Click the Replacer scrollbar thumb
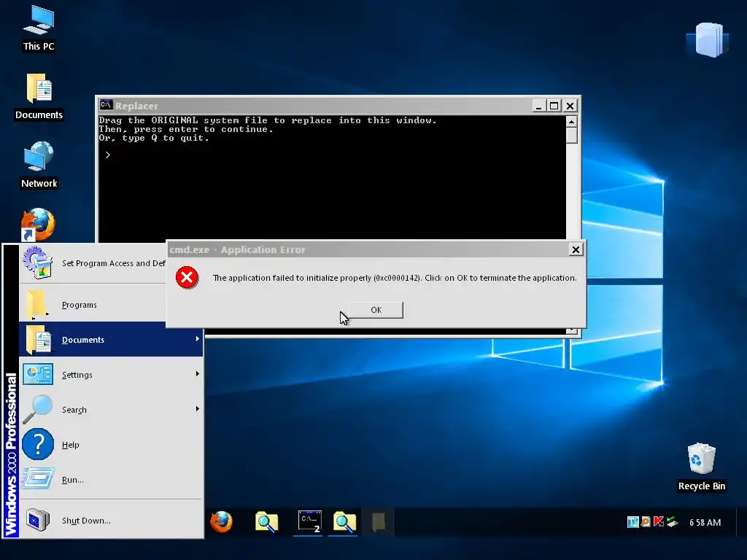The image size is (747, 560). [x=572, y=136]
